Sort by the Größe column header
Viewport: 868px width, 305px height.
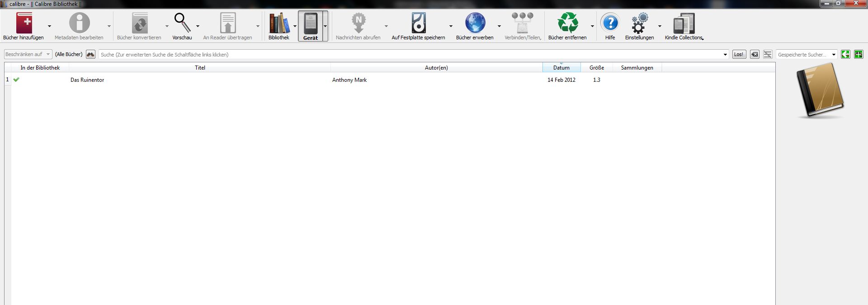click(597, 68)
